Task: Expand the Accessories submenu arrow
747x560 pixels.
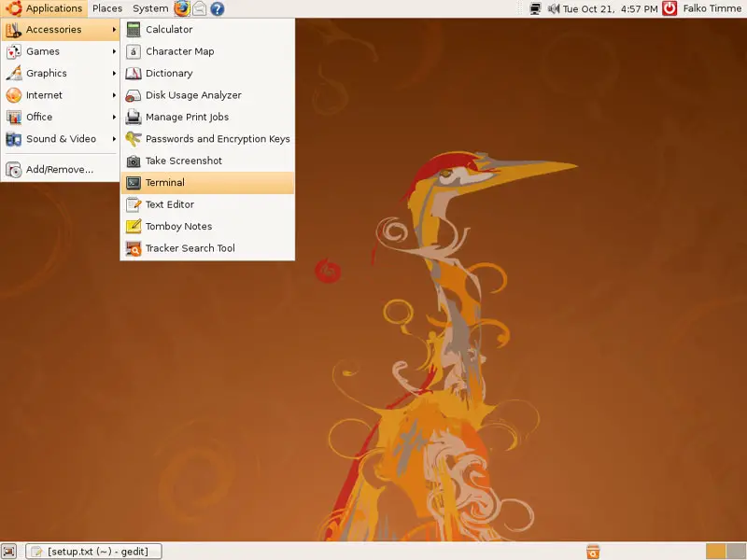Action: (x=114, y=30)
